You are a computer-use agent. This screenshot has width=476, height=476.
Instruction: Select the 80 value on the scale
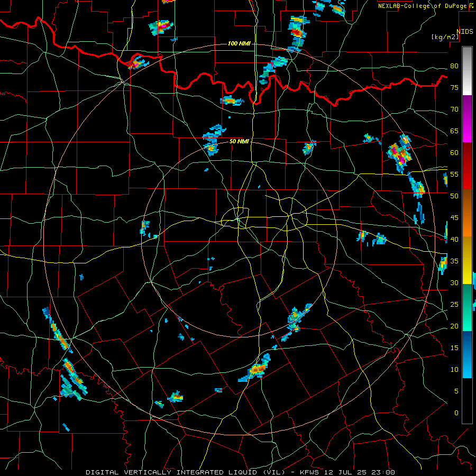(x=454, y=66)
